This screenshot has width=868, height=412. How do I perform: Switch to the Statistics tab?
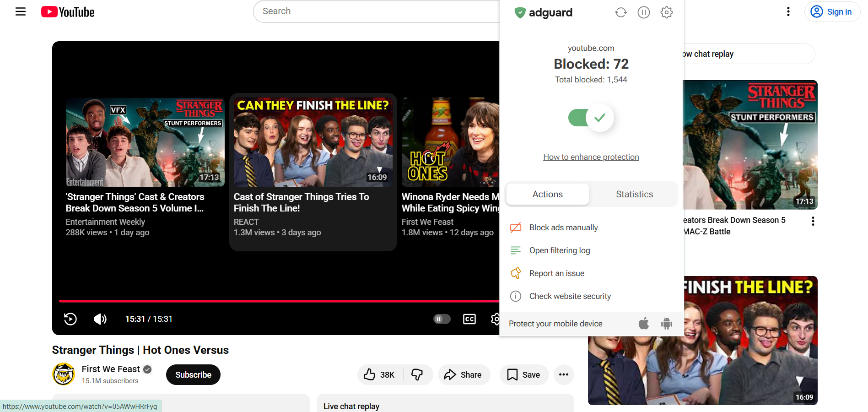[634, 194]
